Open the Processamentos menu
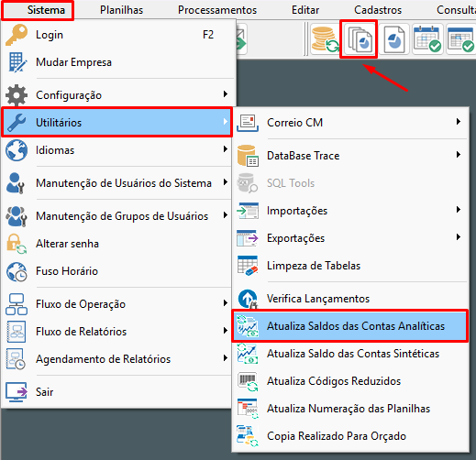Viewport: 476px width, 460px height. pyautogui.click(x=217, y=10)
